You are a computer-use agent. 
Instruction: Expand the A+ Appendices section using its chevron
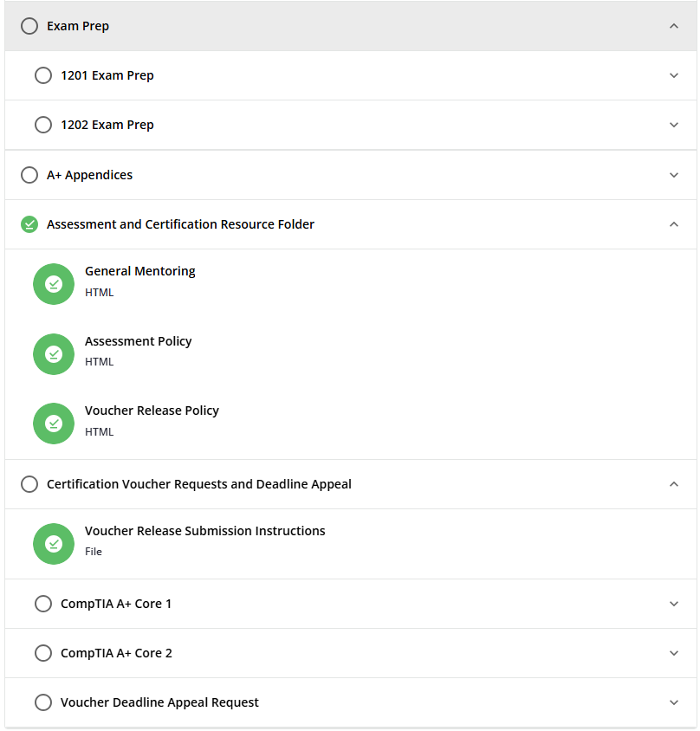point(674,175)
